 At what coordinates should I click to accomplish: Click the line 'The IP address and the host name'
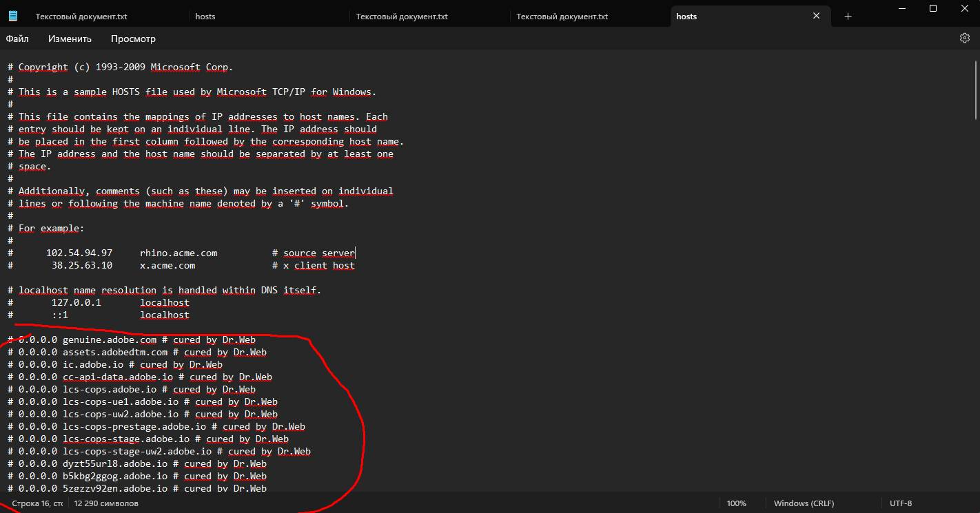pyautogui.click(x=200, y=154)
